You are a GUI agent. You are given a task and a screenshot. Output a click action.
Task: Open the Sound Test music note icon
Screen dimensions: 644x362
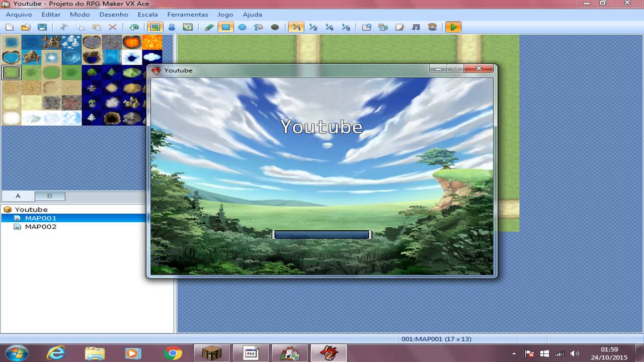pyautogui.click(x=416, y=27)
